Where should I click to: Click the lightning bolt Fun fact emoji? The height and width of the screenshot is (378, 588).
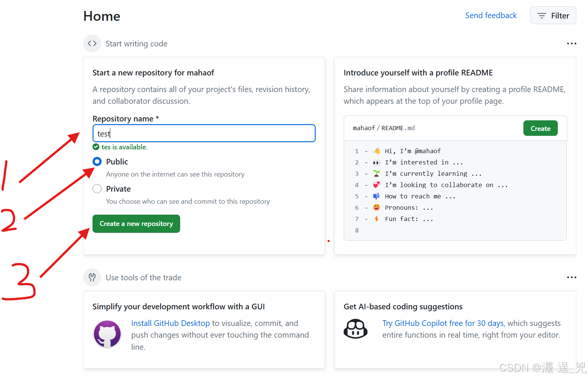coord(377,219)
